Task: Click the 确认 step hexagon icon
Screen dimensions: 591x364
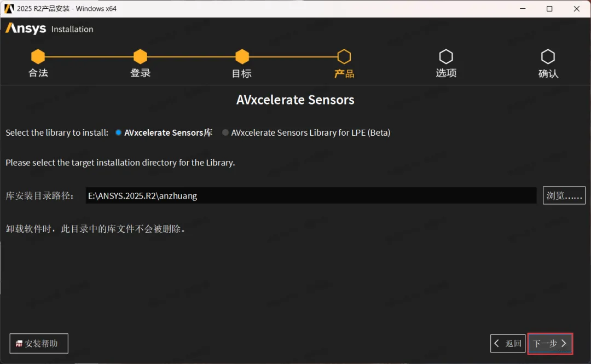Action: [x=548, y=56]
